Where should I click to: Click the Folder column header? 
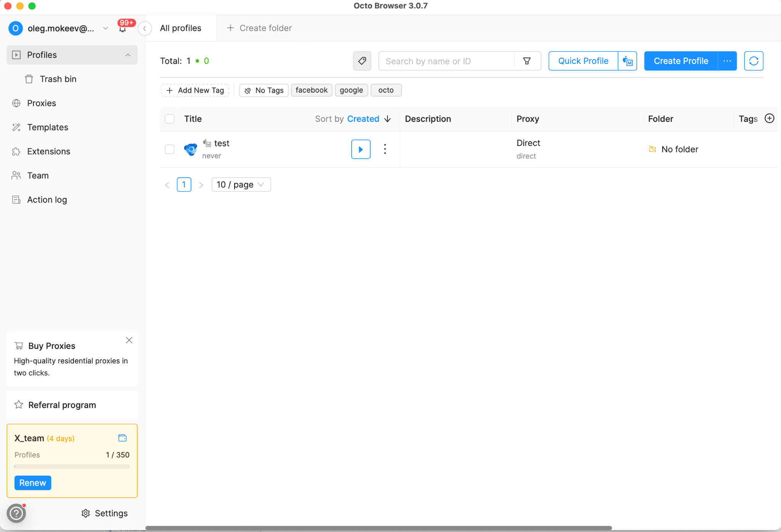pos(660,119)
